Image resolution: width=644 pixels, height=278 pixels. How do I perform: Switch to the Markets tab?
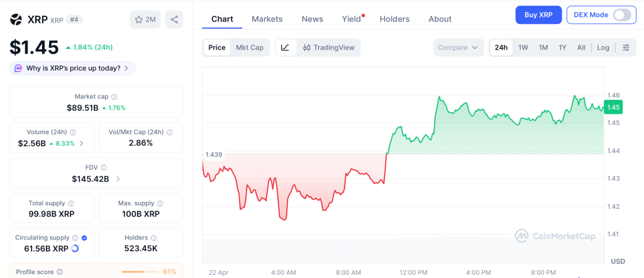click(267, 19)
